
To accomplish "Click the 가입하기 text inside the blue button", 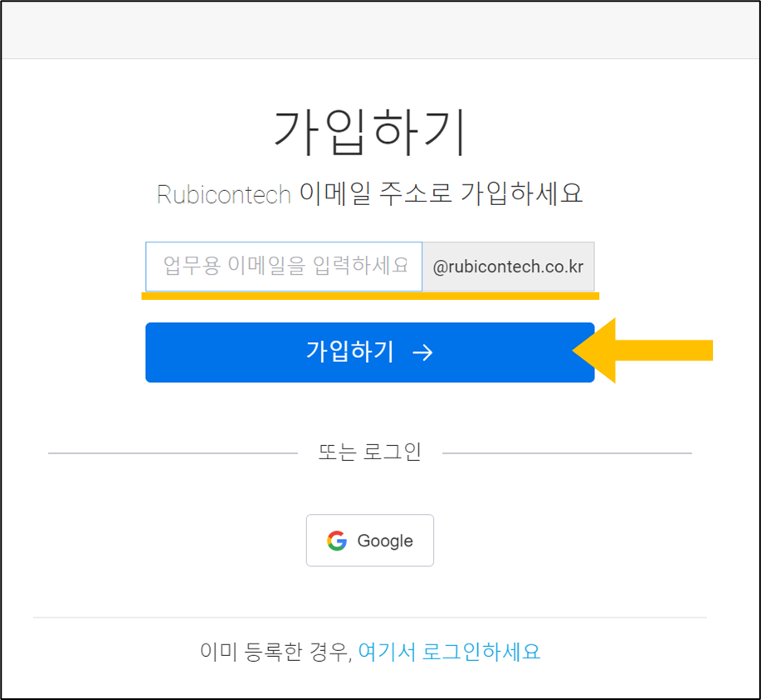I will [349, 352].
